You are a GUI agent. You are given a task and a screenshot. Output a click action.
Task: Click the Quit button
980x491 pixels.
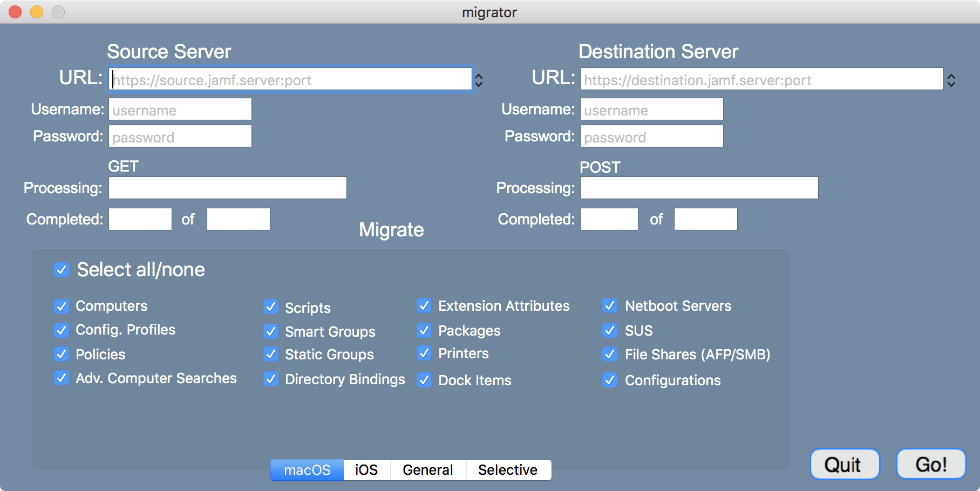coord(844,464)
